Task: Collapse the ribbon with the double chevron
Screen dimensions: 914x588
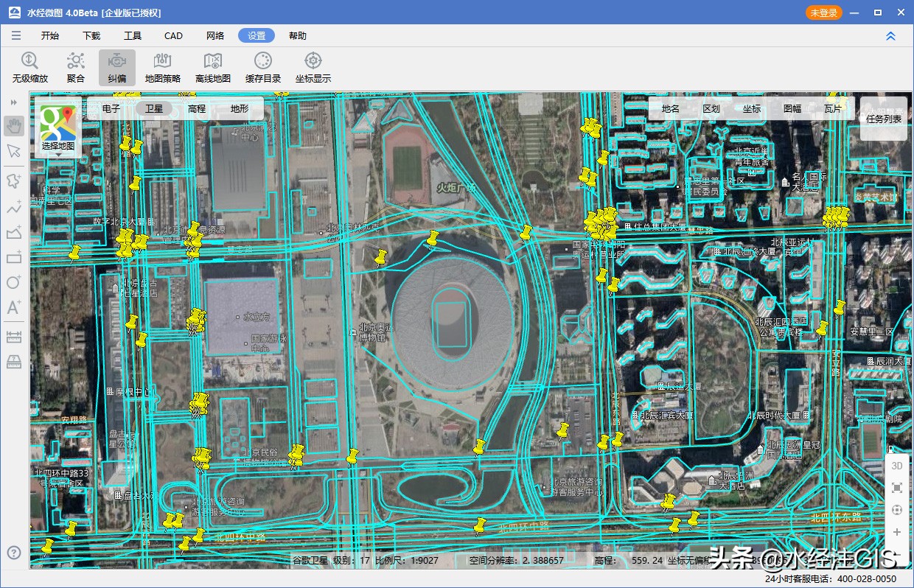Action: pos(890,35)
